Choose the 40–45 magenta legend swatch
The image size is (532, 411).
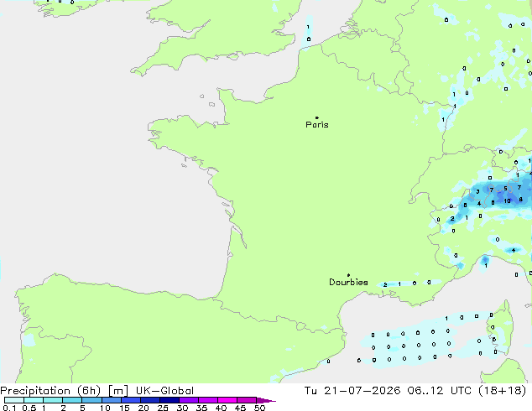[227, 400]
